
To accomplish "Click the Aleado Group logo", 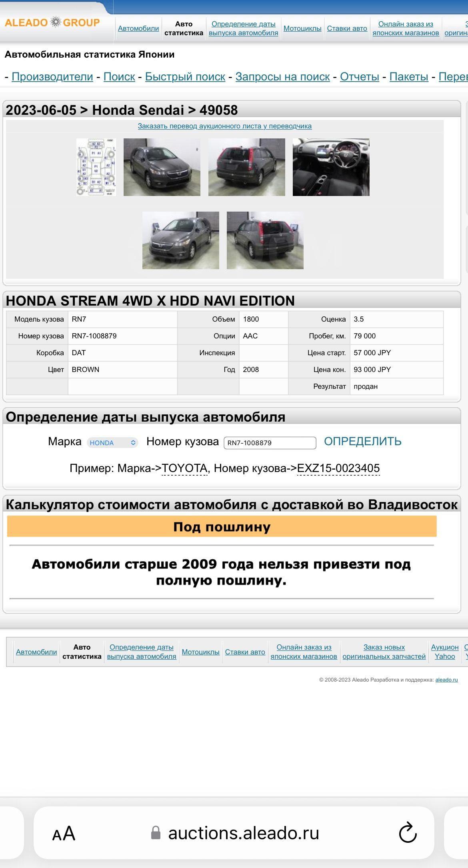I will point(52,22).
